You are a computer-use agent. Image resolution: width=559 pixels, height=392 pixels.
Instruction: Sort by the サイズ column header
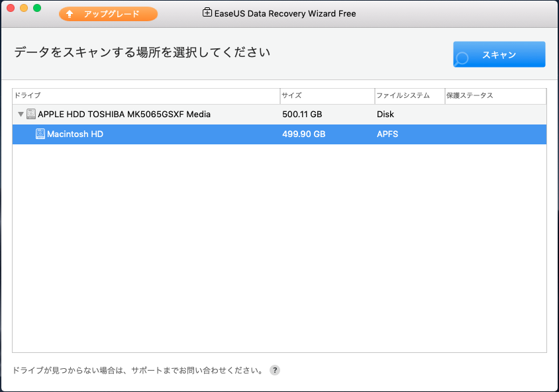327,95
